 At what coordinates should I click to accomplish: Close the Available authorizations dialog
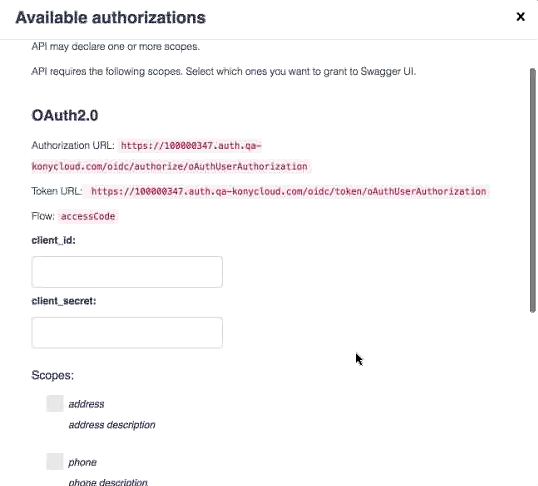[x=520, y=16]
